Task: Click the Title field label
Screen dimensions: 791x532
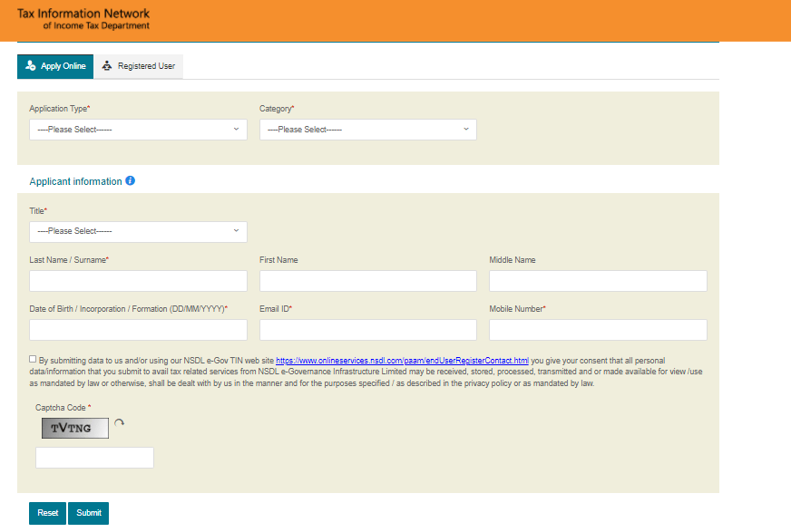Action: click(38, 211)
